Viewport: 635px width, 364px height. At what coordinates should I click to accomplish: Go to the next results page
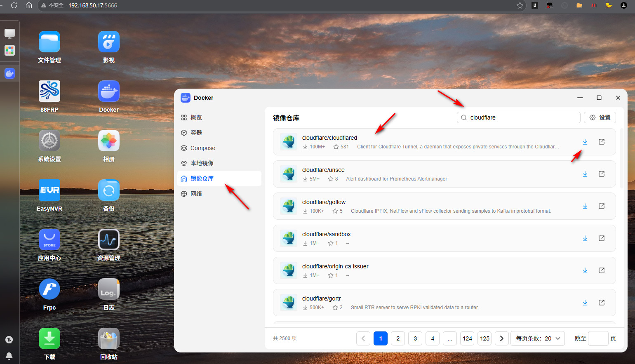click(502, 338)
